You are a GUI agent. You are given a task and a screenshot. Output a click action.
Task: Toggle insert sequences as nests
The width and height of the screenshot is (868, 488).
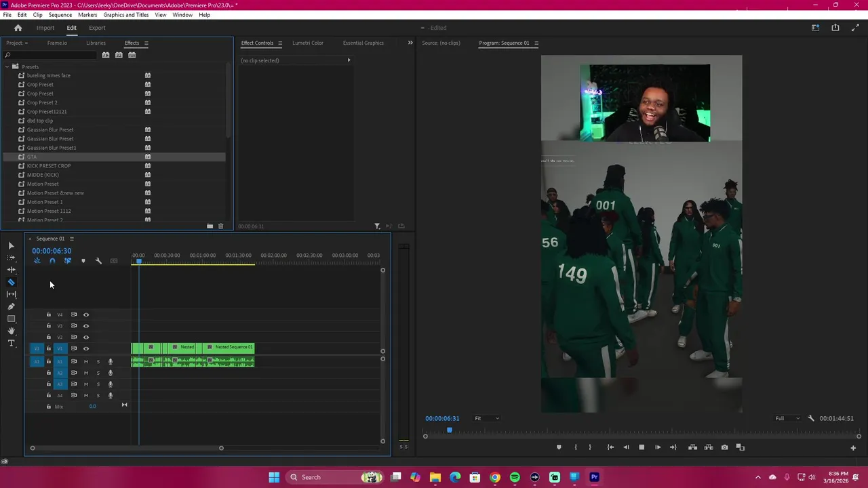37,261
